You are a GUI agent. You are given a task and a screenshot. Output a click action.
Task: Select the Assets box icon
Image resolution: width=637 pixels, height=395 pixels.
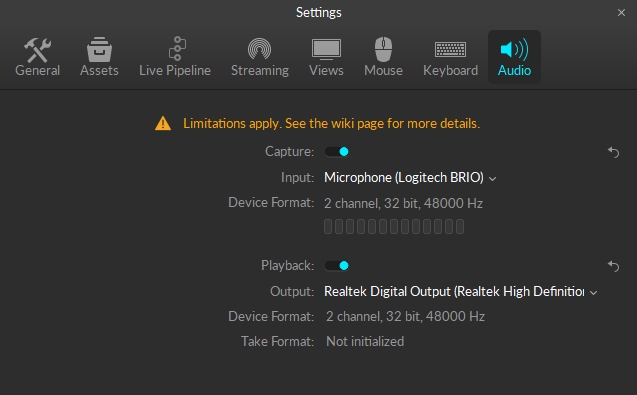99,50
